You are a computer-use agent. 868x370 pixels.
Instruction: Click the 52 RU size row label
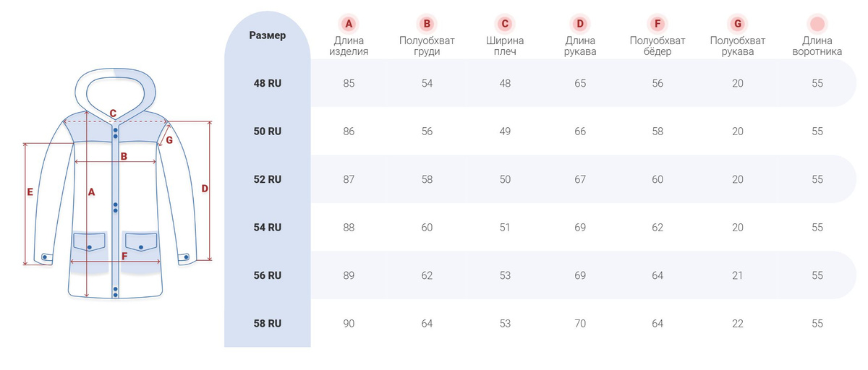click(267, 179)
